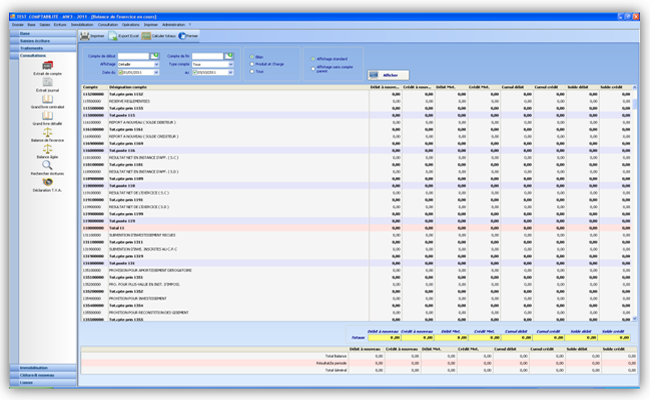This screenshot has width=650, height=400.
Task: Click the Calculer totaux toolbar icon
Action: pos(146,36)
